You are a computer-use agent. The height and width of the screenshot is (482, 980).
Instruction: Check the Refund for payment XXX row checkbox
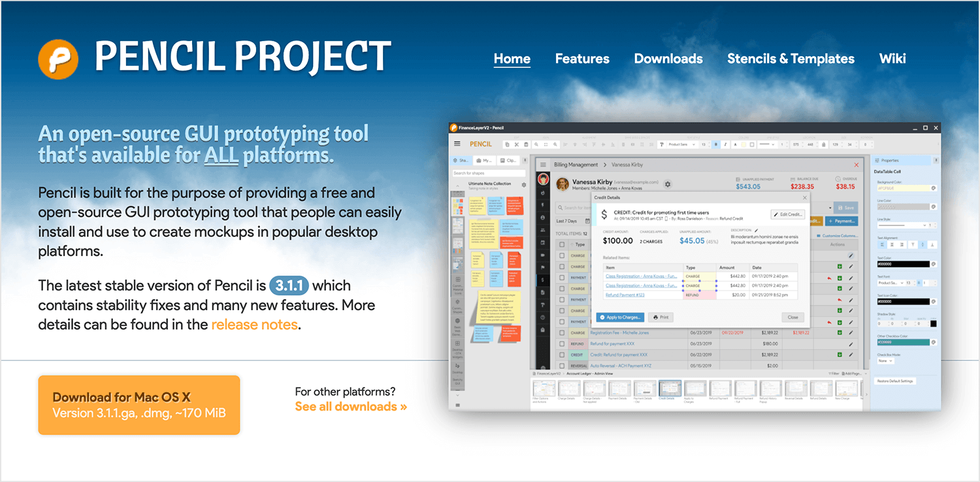tap(562, 344)
